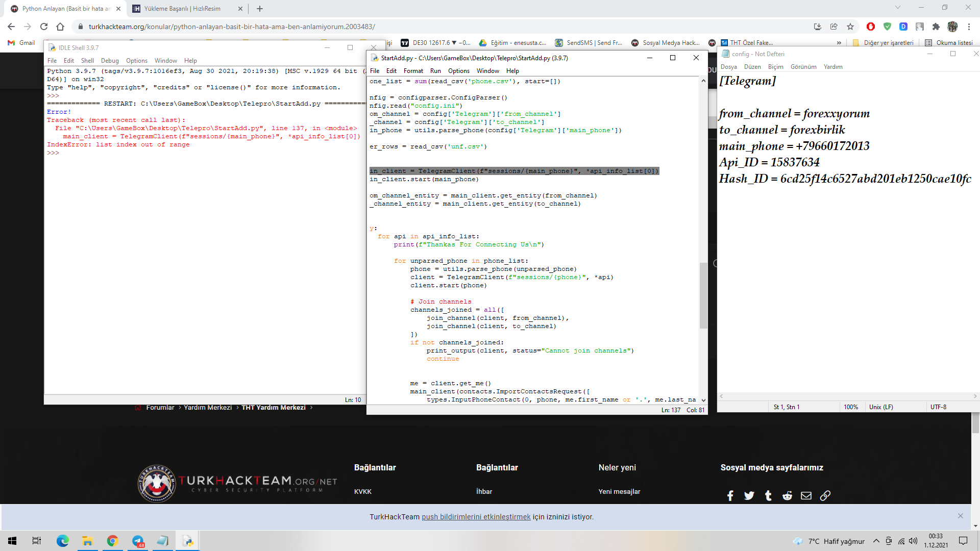Expand the tab search chevron in Chrome
This screenshot has width=980, height=551.
(x=898, y=8)
